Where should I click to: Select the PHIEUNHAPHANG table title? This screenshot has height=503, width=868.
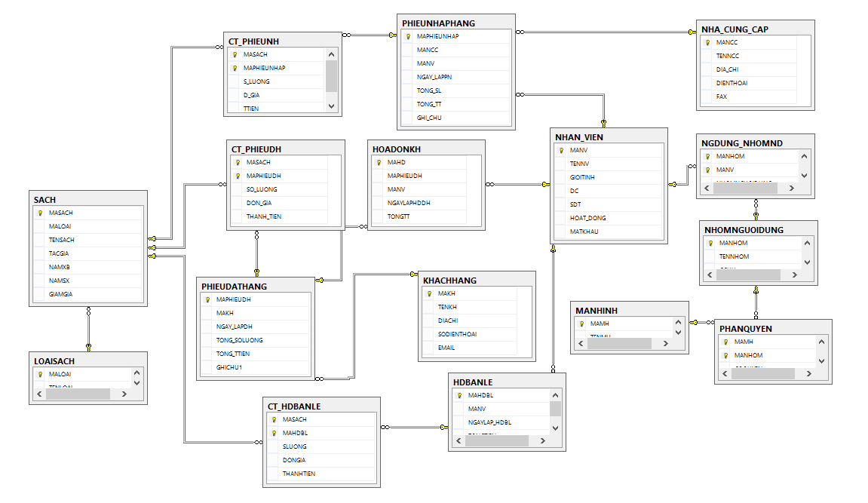click(438, 23)
